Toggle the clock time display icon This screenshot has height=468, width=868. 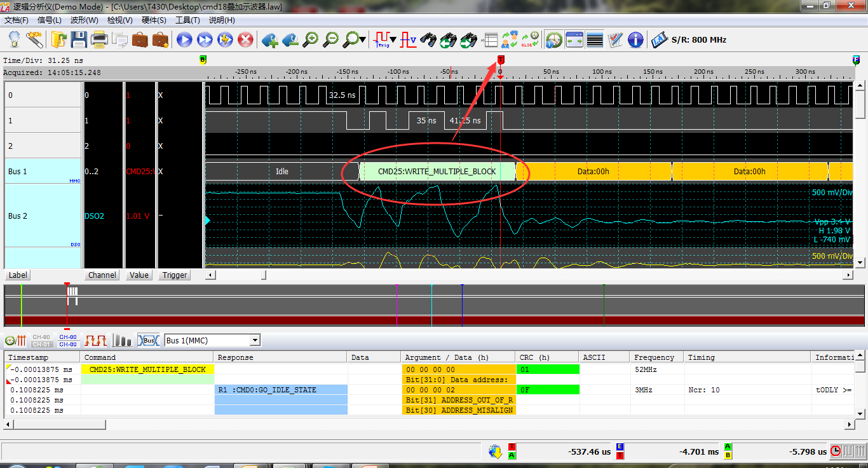pyautogui.click(x=554, y=39)
